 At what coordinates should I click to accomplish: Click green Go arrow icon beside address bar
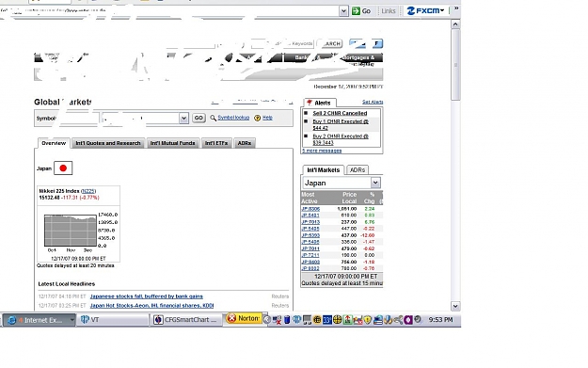(x=356, y=11)
